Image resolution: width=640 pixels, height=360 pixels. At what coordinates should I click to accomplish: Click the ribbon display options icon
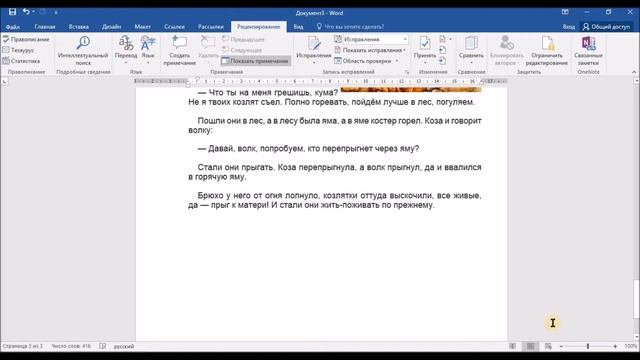tap(565, 12)
